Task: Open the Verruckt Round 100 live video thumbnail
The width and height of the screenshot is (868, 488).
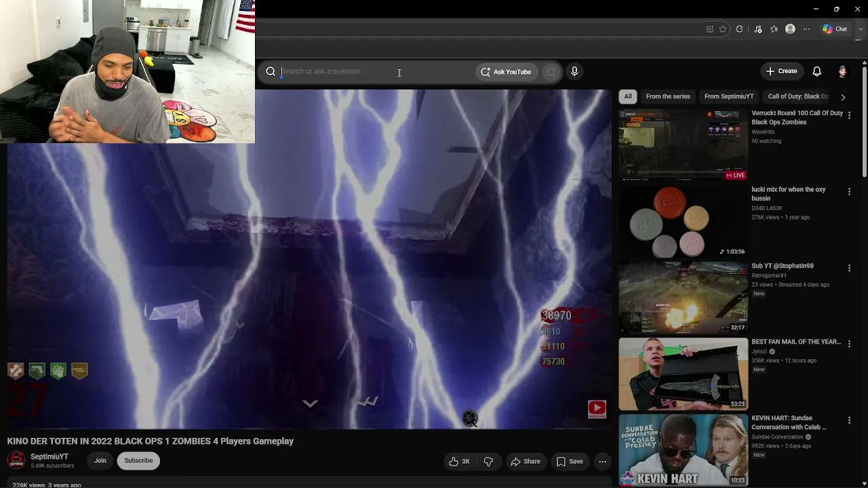Action: pos(683,145)
